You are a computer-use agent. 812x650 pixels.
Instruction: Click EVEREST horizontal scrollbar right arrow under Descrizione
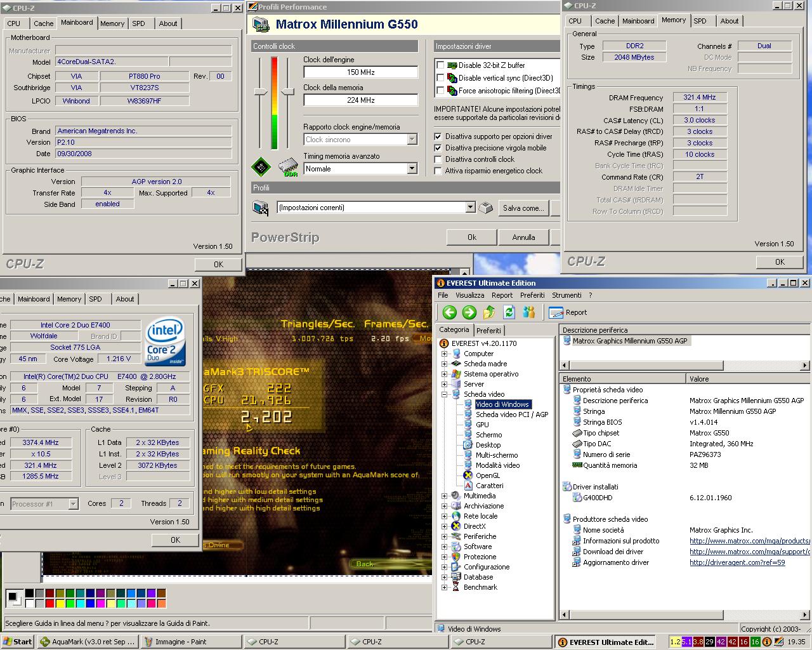pyautogui.click(x=805, y=366)
